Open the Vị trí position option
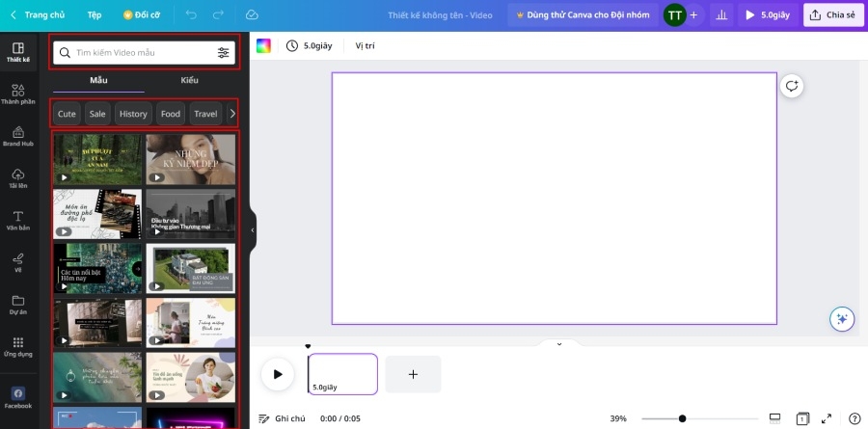 tap(365, 46)
